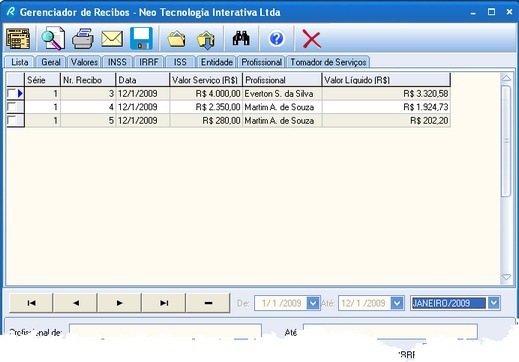This screenshot has width=519, height=362.
Task: Switch to the INSS tab
Action: click(x=117, y=62)
